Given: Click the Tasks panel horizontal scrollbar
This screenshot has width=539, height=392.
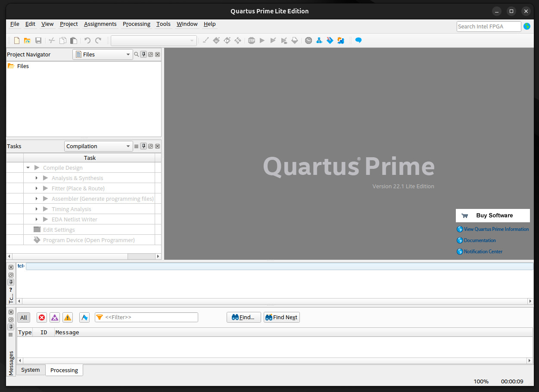Looking at the screenshot, I should tap(69, 256).
